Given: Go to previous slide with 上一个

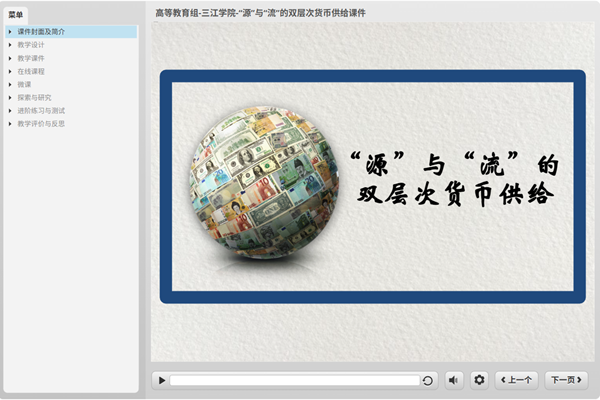Looking at the screenshot, I should [x=516, y=380].
